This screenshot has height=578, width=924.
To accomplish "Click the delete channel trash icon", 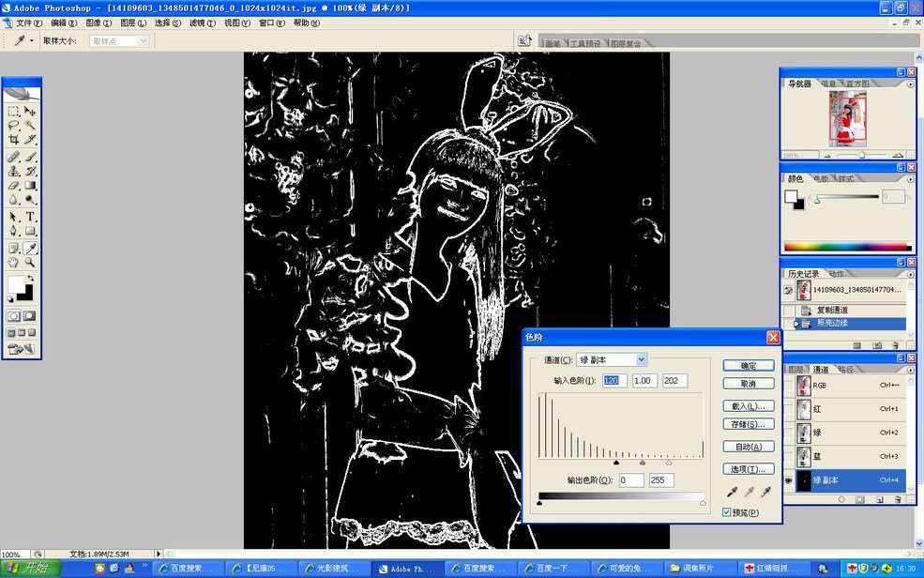I will point(897,499).
